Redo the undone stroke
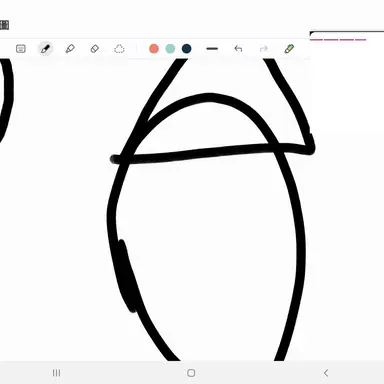 point(263,49)
